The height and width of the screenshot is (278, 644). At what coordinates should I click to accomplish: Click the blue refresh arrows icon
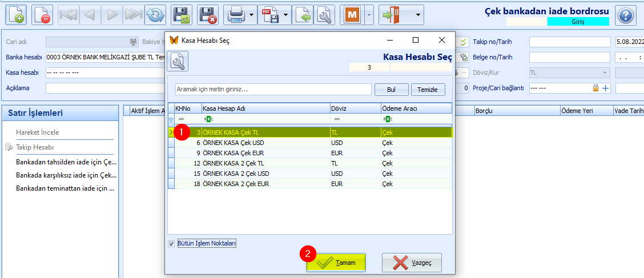155,14
